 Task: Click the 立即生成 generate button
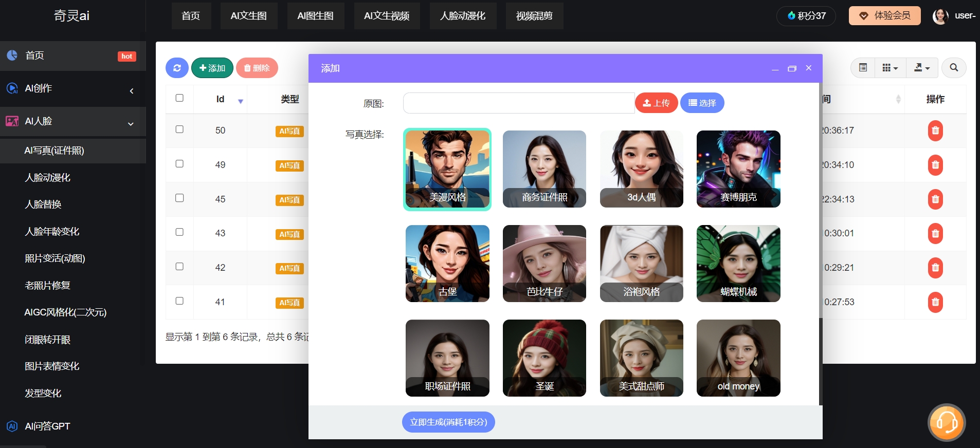pos(448,422)
